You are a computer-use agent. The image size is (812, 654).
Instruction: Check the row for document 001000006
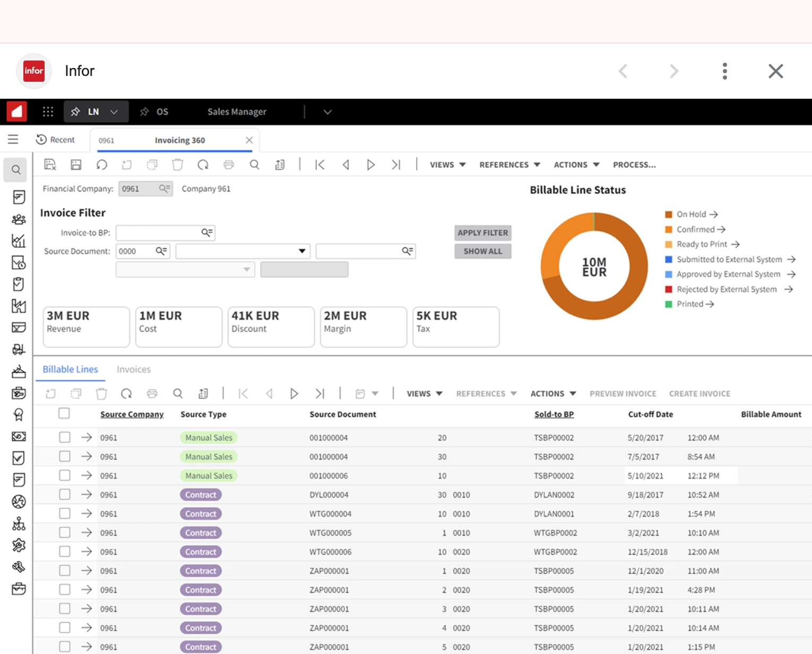coord(65,475)
